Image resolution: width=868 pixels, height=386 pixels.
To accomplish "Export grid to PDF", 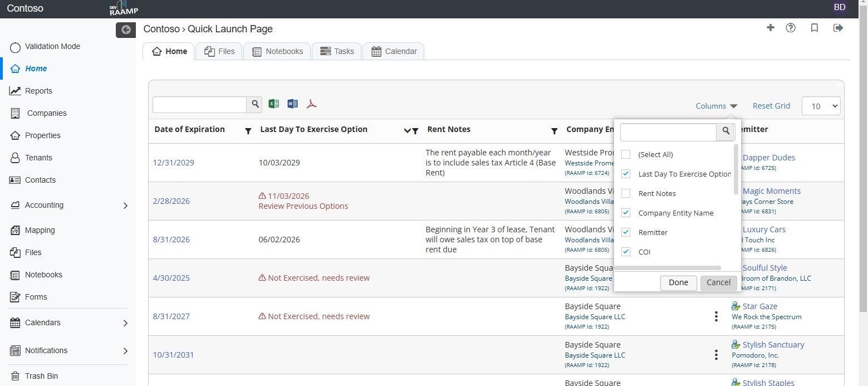I will pyautogui.click(x=311, y=104).
